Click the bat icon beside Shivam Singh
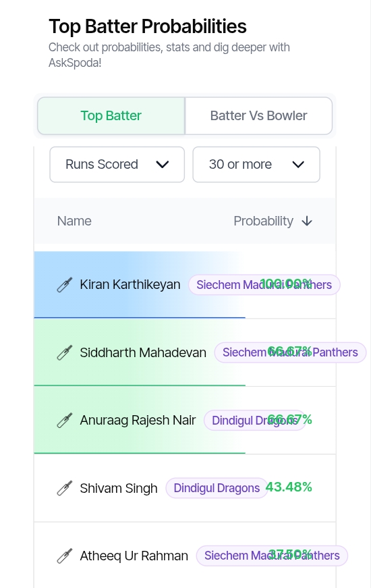This screenshot has width=371, height=588. tap(65, 488)
